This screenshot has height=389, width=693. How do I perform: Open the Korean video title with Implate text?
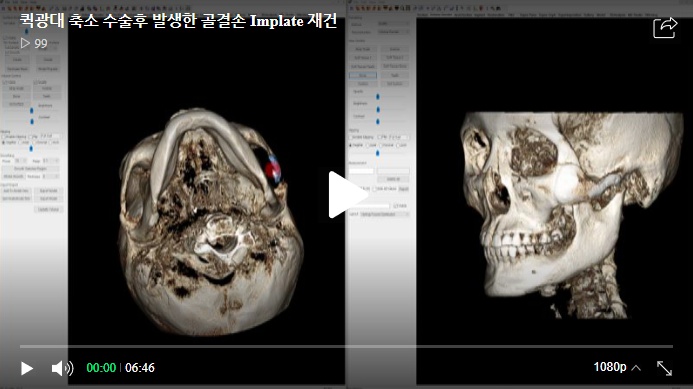[x=179, y=21]
